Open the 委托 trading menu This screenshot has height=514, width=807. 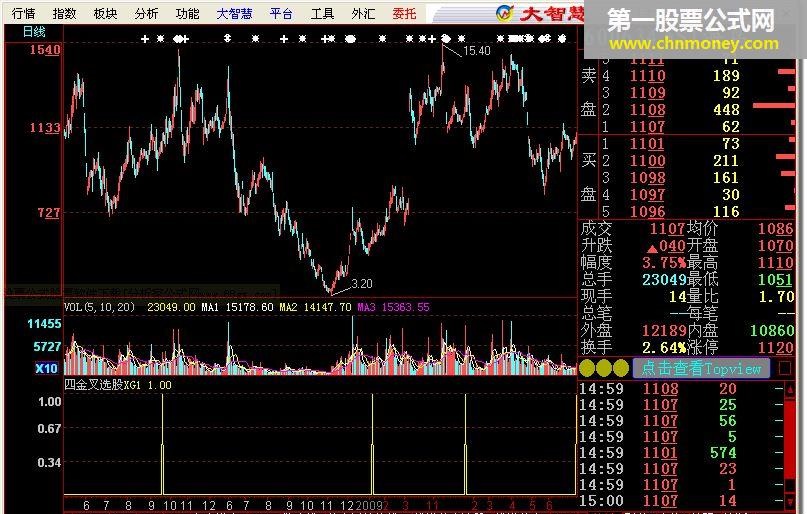(404, 13)
